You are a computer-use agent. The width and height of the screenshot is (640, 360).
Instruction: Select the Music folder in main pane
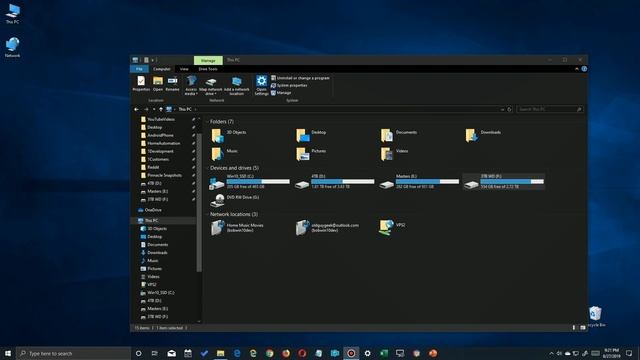[x=224, y=154]
